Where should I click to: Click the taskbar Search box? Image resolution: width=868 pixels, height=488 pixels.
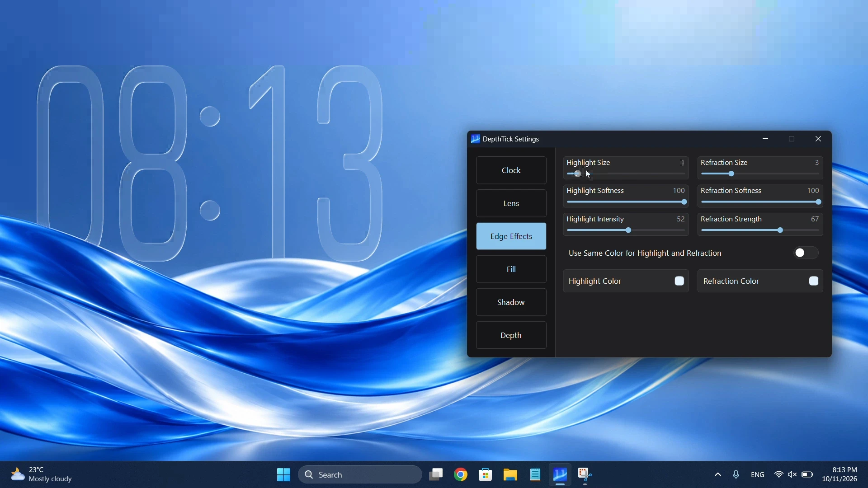tap(360, 475)
